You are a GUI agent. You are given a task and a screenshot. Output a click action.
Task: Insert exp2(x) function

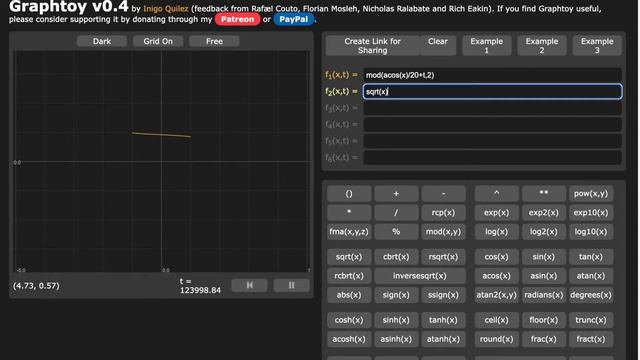(544, 213)
